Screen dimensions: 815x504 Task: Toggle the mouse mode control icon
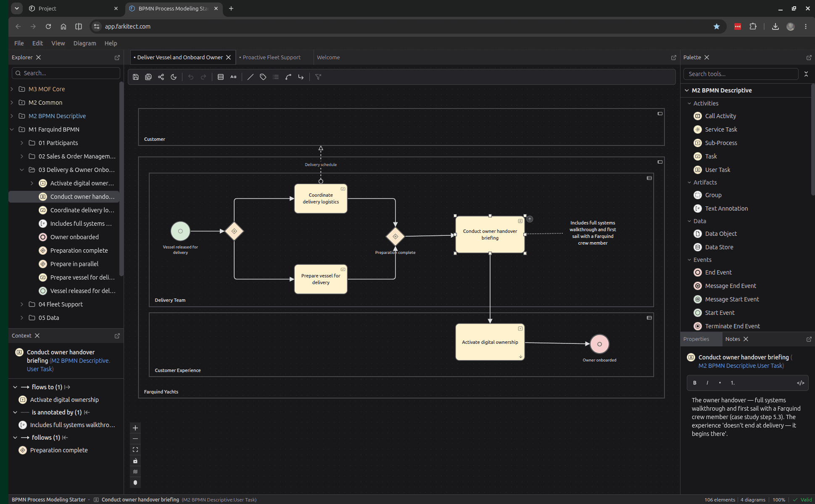(135, 483)
